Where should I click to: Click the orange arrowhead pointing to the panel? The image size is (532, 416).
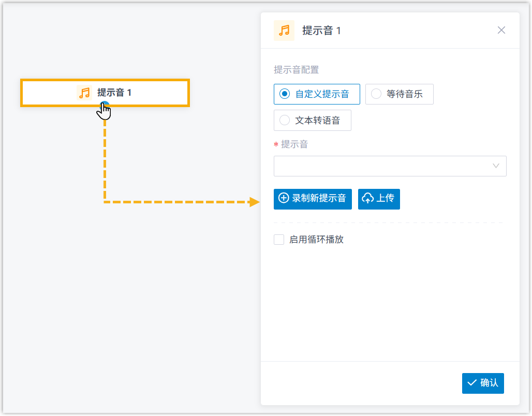point(254,202)
